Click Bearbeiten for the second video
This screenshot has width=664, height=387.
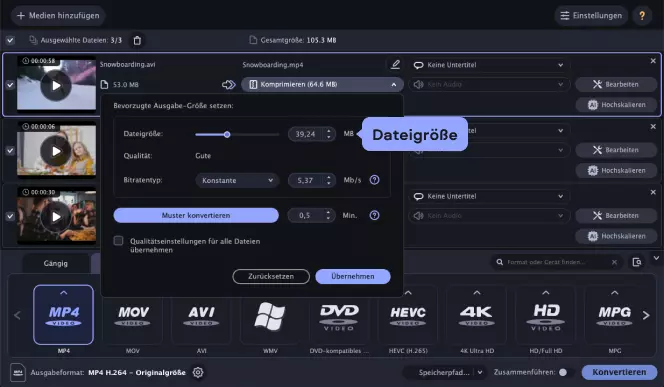tap(616, 150)
